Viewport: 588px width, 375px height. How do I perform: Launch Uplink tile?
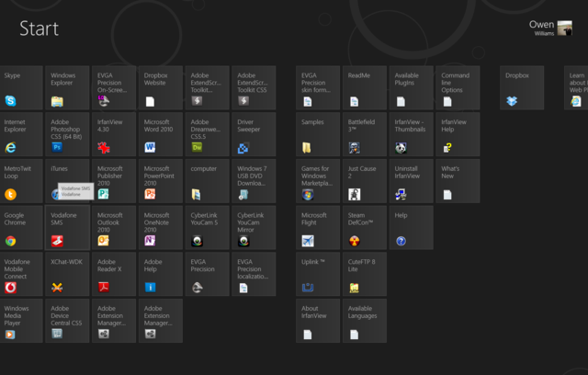[318, 274]
